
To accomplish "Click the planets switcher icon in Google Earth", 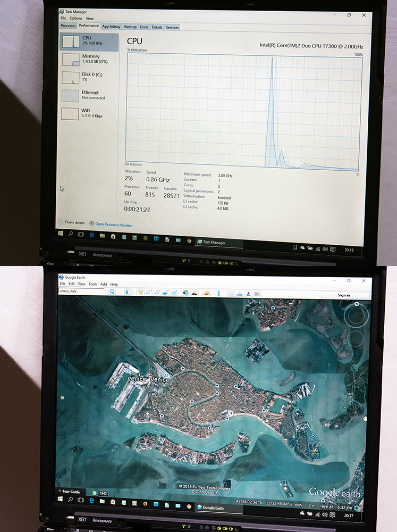I will [x=206, y=293].
